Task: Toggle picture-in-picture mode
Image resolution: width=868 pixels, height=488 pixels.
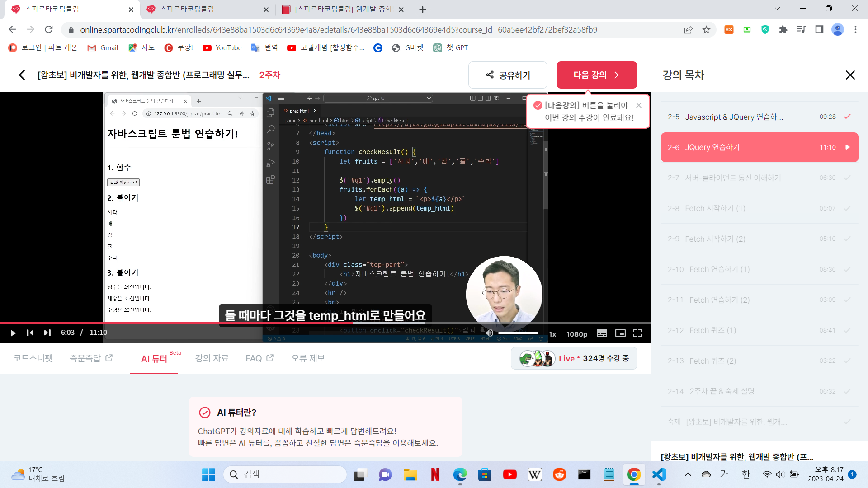Action: coord(620,333)
